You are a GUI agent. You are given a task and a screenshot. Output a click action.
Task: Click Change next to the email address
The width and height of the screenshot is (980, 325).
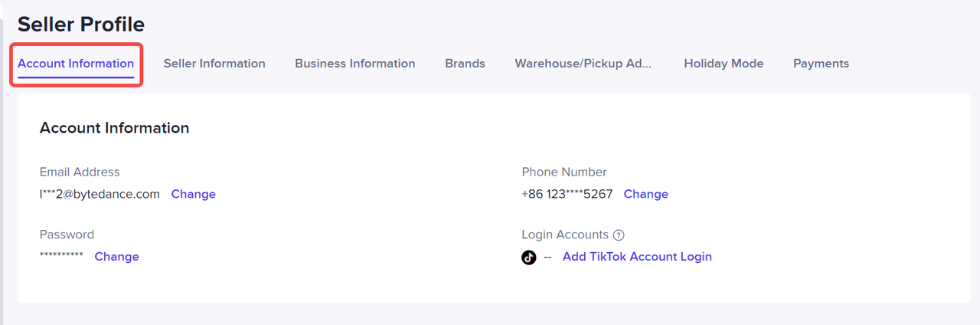[193, 194]
